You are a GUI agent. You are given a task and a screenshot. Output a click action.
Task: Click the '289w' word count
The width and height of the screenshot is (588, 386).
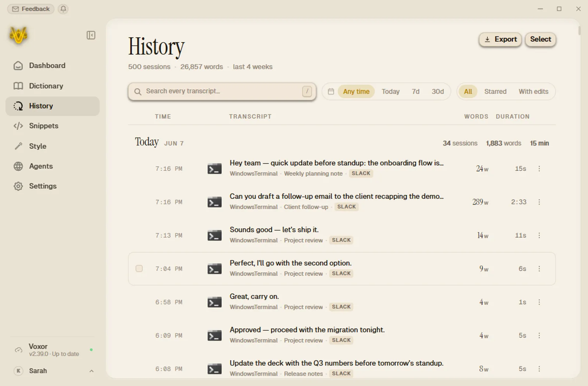[x=480, y=202]
